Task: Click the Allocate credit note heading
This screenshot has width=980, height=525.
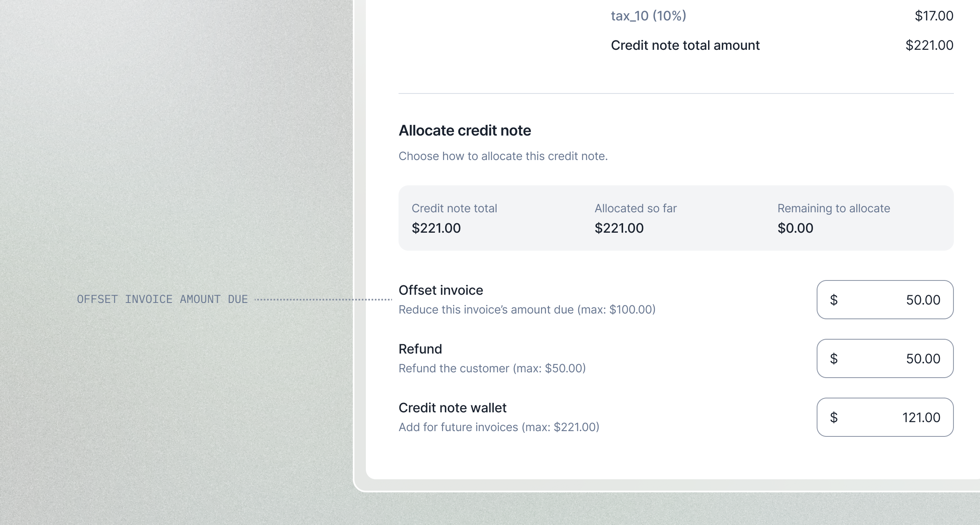Action: pos(465,131)
